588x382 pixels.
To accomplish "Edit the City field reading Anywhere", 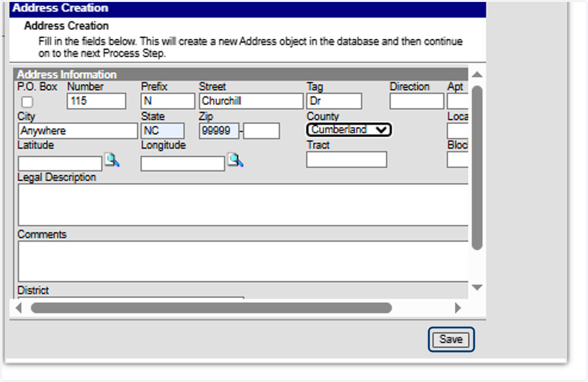I will pyautogui.click(x=78, y=131).
